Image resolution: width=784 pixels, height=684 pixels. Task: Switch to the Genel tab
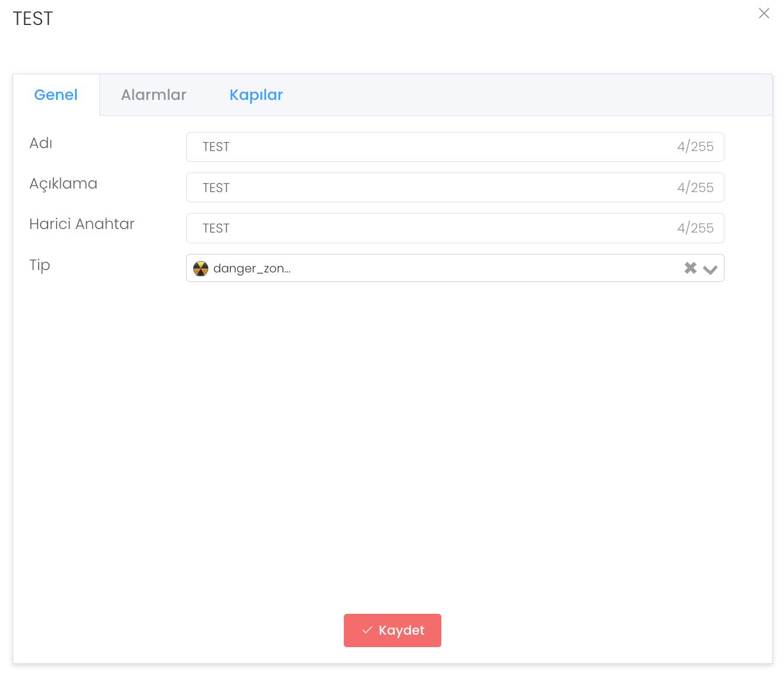[x=56, y=95]
